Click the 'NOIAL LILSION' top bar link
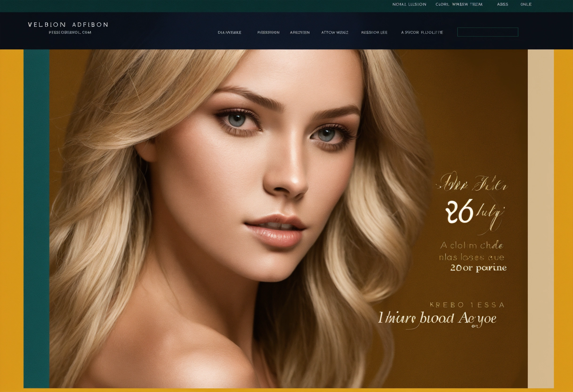The height and width of the screenshot is (392, 573). click(409, 4)
